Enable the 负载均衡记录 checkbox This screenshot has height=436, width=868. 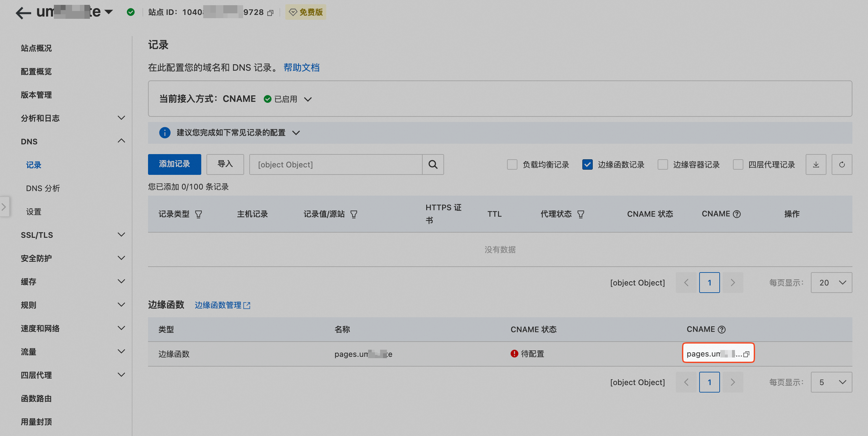(x=512, y=164)
